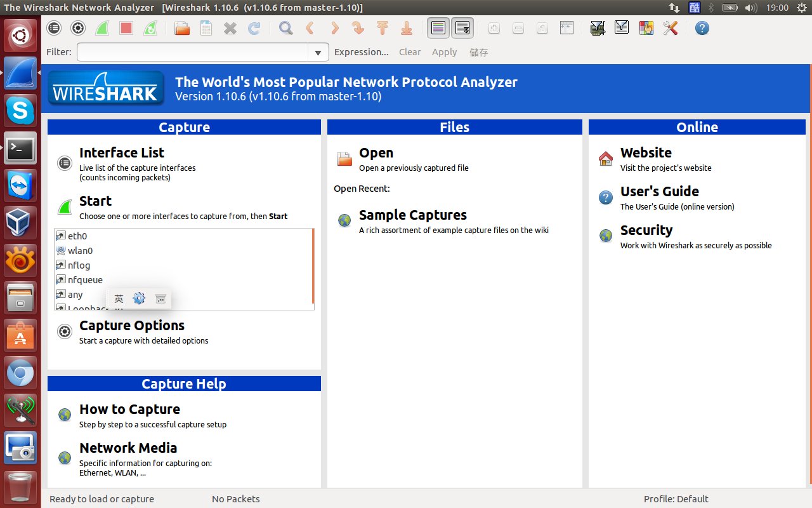Screen dimensions: 812x508
Task: Select nfqueue in the interface list
Action: [183, 280]
